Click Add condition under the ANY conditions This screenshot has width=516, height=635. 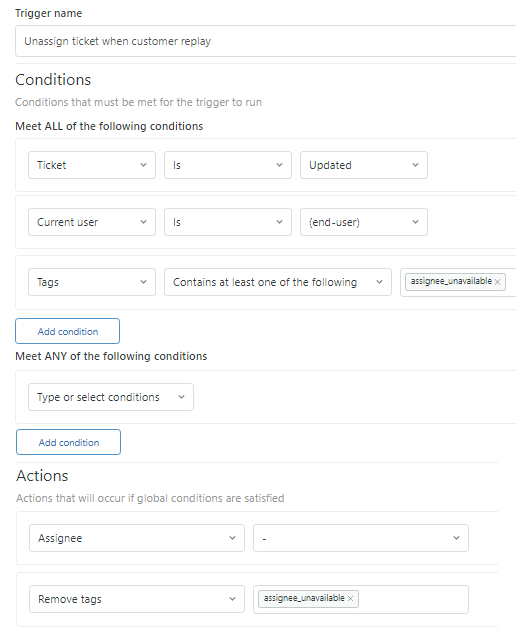click(68, 442)
